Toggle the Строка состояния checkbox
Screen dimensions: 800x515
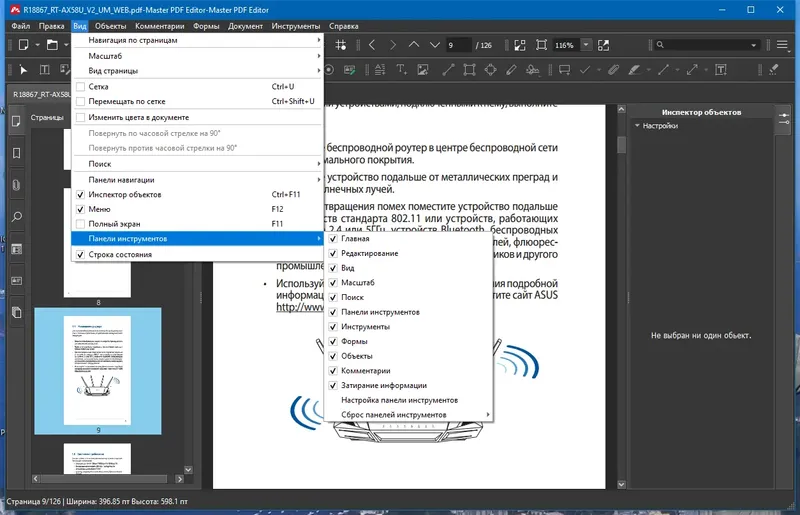click(80, 255)
